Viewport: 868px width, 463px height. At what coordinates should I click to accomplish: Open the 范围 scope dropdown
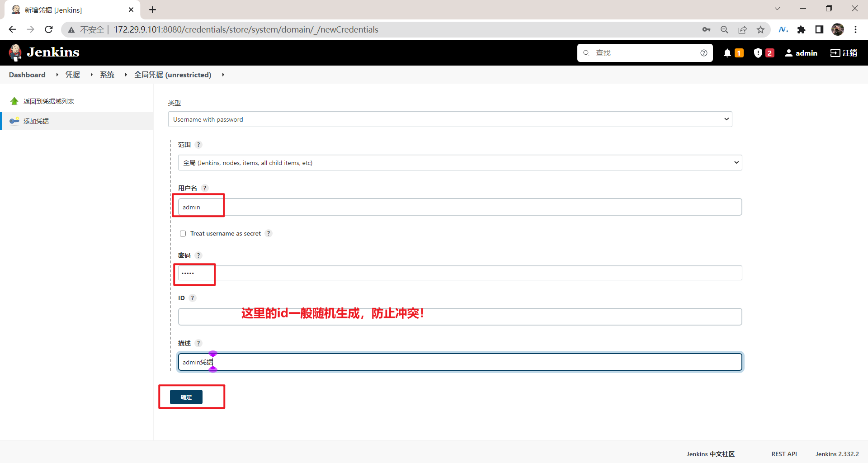pyautogui.click(x=460, y=163)
